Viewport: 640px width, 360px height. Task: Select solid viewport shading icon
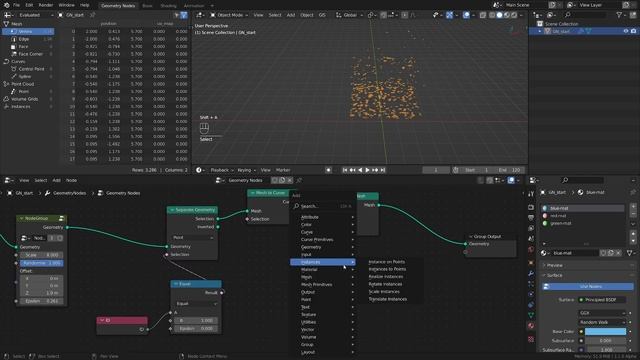499,15
